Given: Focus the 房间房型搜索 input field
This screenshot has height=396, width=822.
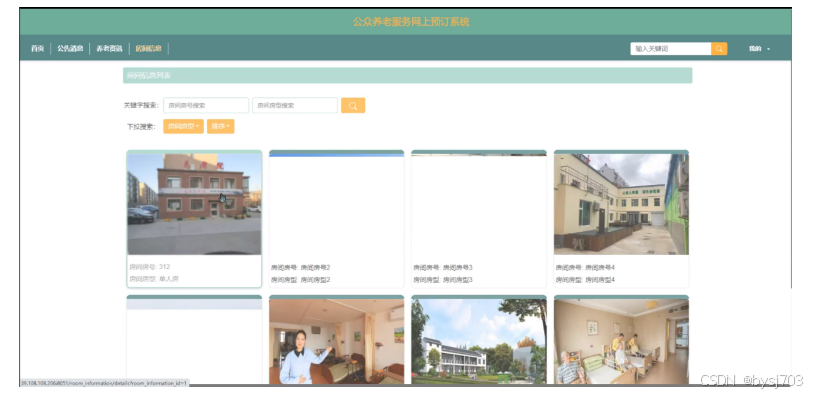Looking at the screenshot, I should [295, 105].
